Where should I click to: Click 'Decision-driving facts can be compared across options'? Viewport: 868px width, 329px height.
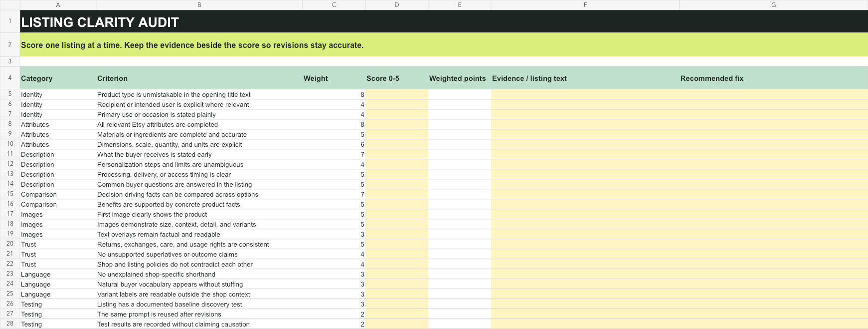point(177,194)
